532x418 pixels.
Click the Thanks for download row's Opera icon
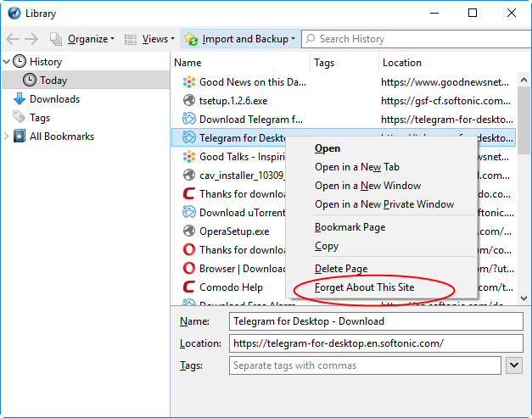tap(189, 249)
